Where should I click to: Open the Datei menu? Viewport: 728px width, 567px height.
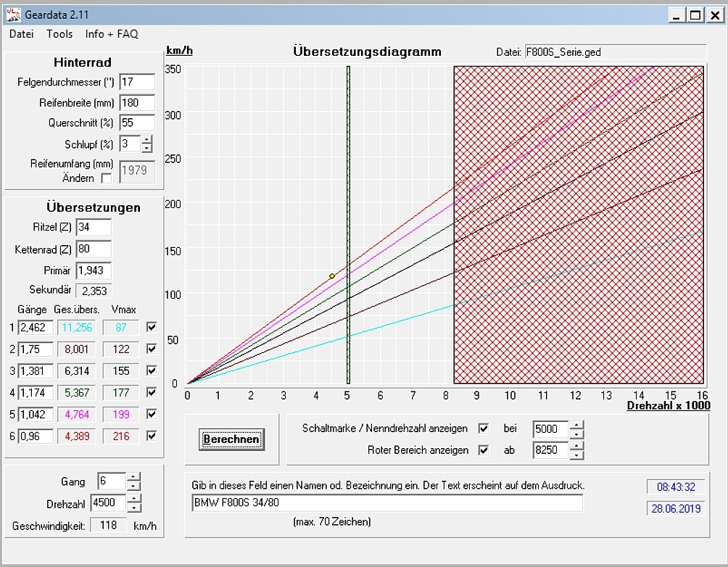coord(21,34)
